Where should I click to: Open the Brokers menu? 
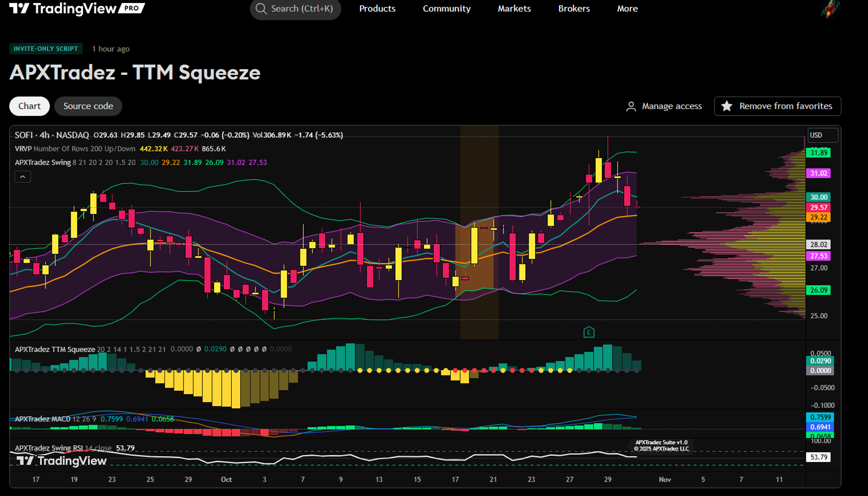point(574,9)
